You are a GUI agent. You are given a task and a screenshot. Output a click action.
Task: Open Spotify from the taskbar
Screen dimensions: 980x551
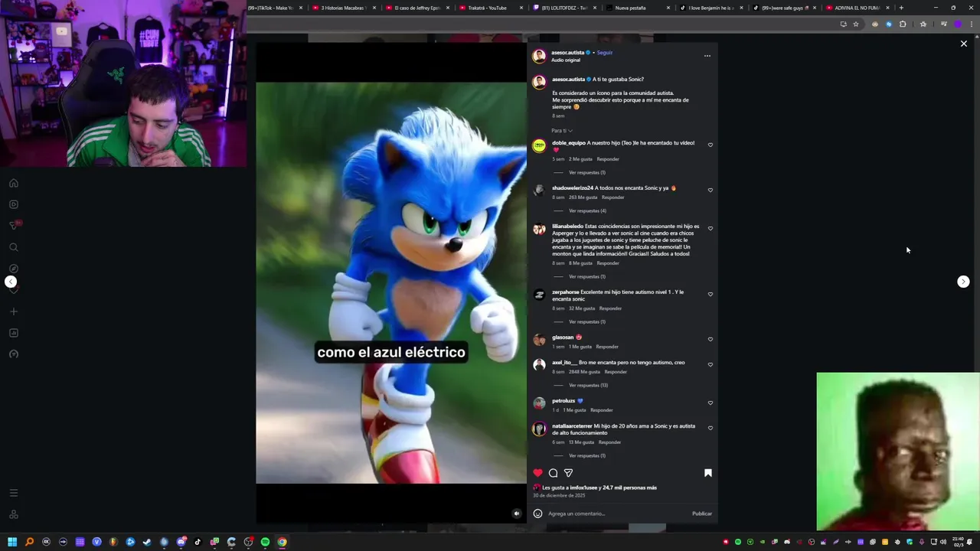point(265,542)
